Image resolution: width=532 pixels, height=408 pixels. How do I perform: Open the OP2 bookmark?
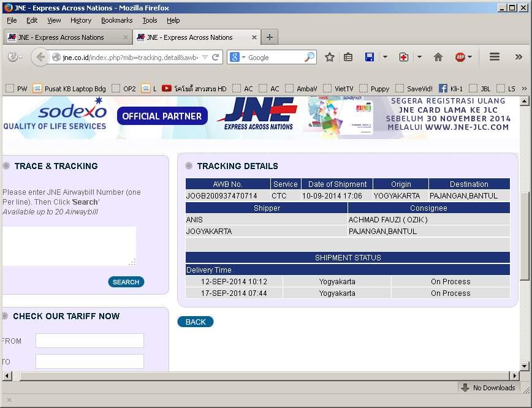[124, 89]
